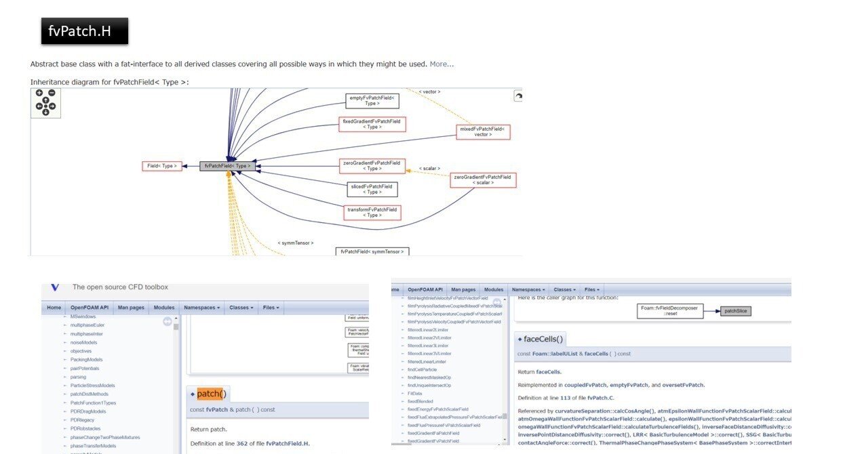Open fixedGradientFvPatchField< Type > node
Screen dimensions: 868x454
point(372,124)
